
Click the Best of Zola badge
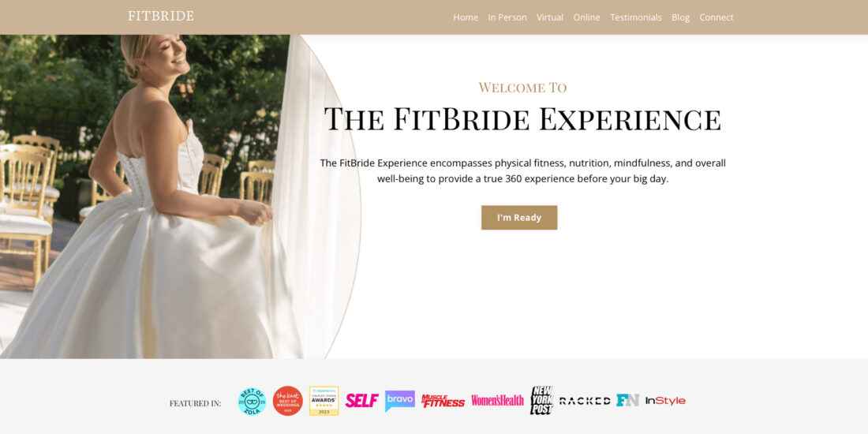click(x=252, y=401)
